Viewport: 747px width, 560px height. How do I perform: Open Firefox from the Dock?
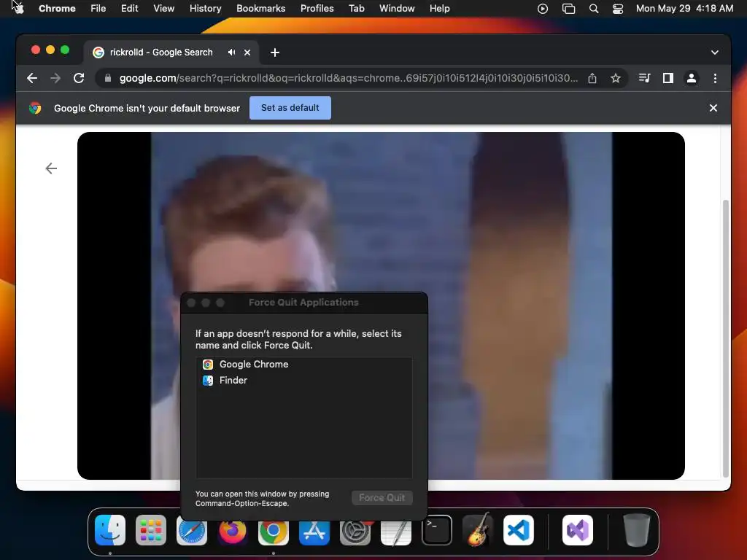click(x=233, y=530)
